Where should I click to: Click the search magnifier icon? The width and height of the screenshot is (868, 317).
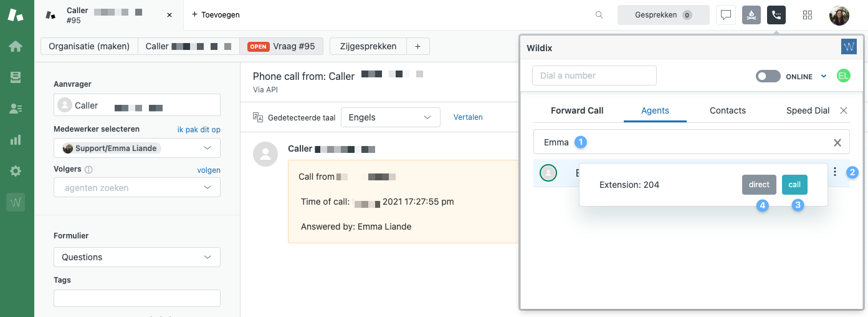coord(599,15)
